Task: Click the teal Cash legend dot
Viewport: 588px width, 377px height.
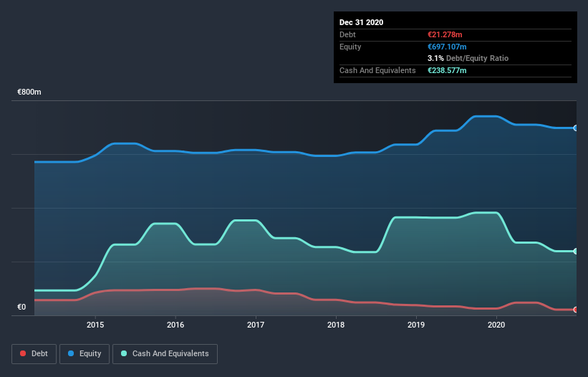Action: [x=124, y=353]
